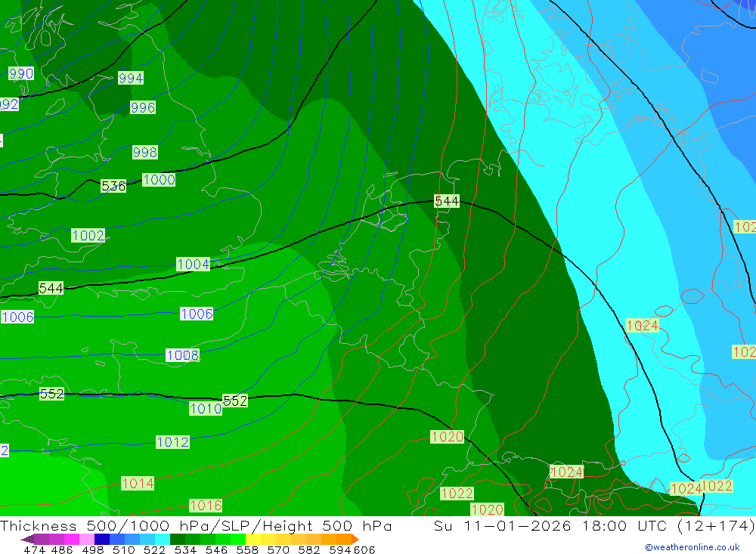Click the map title 'Thickness 500/1000 hPa/SLP/Height 500 hPa'
The width and height of the screenshot is (756, 554).
(196, 525)
